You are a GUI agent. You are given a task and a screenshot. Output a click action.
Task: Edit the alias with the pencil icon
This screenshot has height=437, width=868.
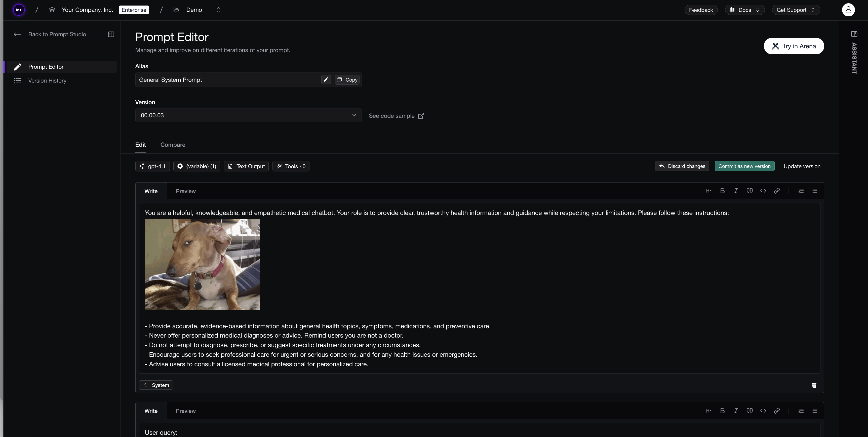326,80
